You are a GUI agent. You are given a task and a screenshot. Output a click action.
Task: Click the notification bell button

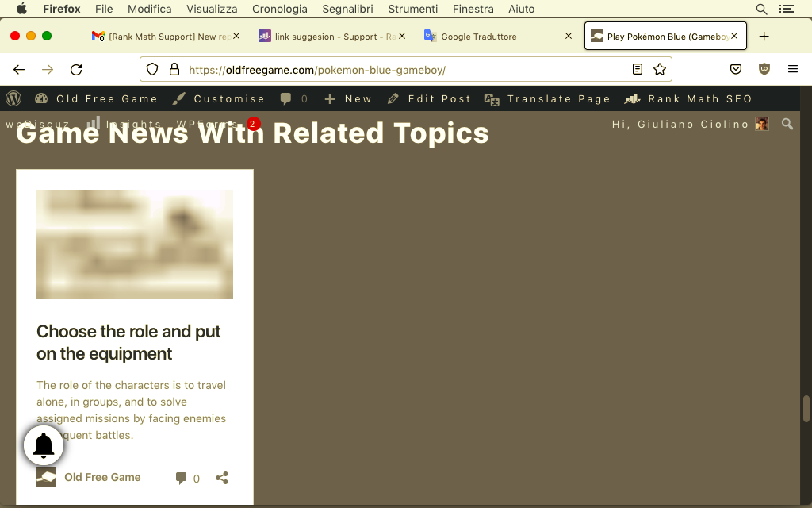point(44,445)
